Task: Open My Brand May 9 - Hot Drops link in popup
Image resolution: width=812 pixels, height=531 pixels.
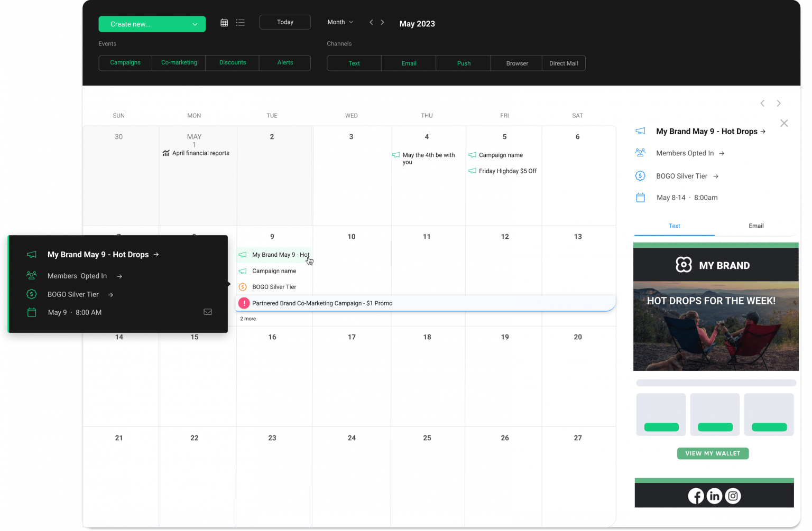Action: tap(103, 255)
